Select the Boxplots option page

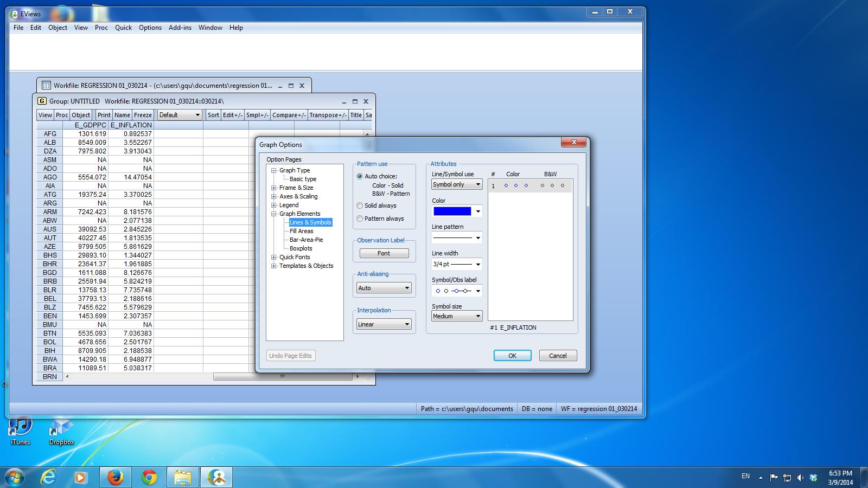pos(301,248)
